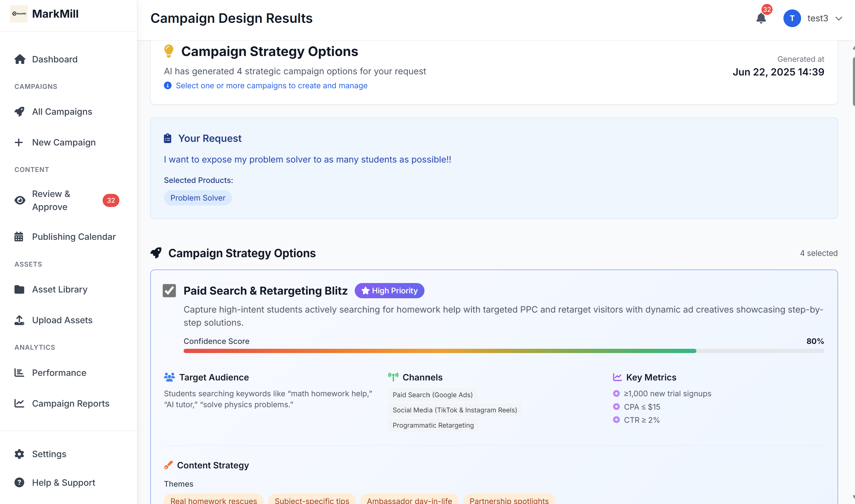855x504 pixels.
Task: Click the Publishing Calendar icon
Action: coord(19,237)
